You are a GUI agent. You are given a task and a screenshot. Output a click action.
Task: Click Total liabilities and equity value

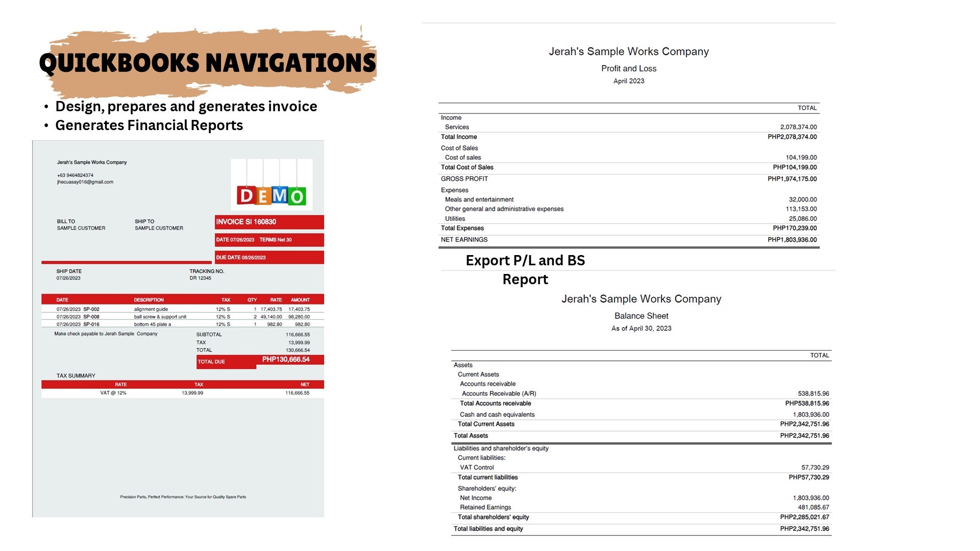point(804,529)
